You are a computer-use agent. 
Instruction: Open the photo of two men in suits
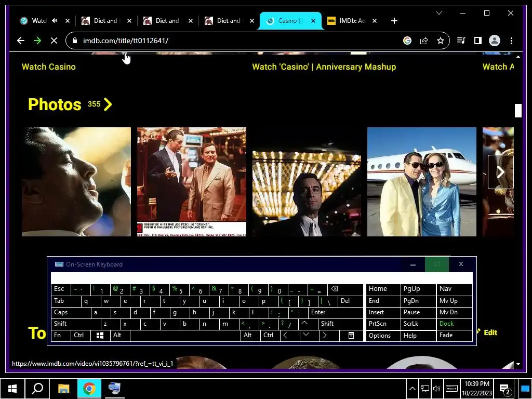pyautogui.click(x=192, y=182)
